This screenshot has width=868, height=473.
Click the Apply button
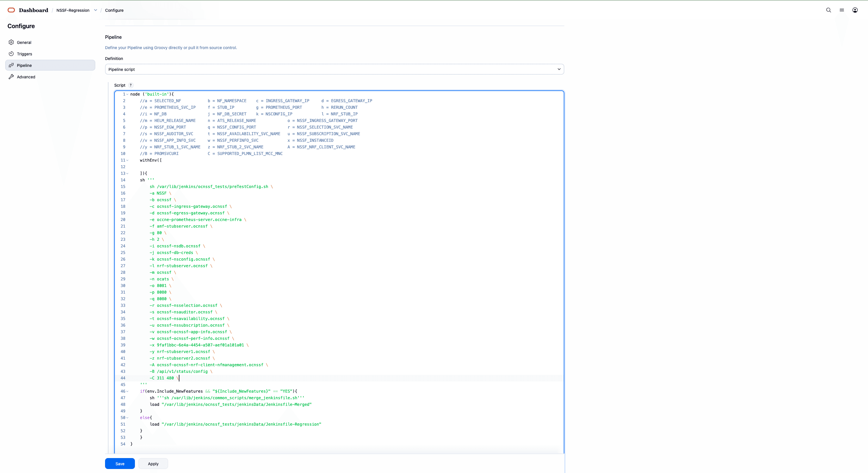[x=153, y=464]
